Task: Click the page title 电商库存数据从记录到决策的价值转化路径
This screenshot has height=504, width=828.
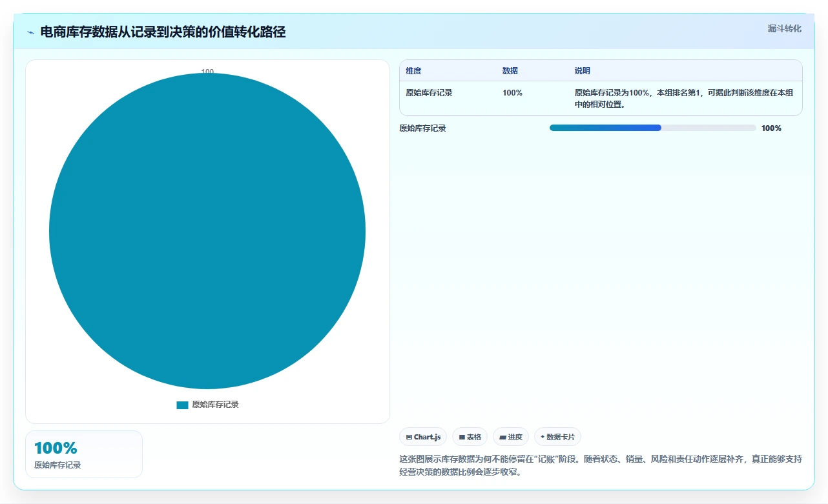Action: pyautogui.click(x=163, y=32)
